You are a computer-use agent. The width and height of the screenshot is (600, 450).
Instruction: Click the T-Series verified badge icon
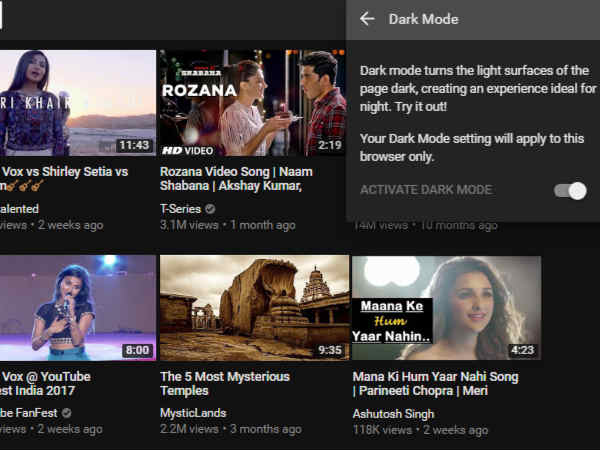click(x=210, y=210)
